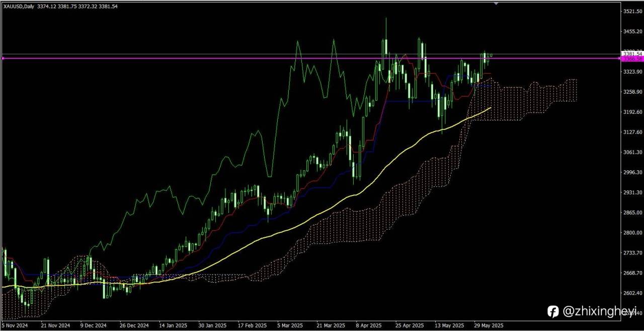
Task: Click the 21 Nov 2024 date label
Action: pyautogui.click(x=54, y=325)
